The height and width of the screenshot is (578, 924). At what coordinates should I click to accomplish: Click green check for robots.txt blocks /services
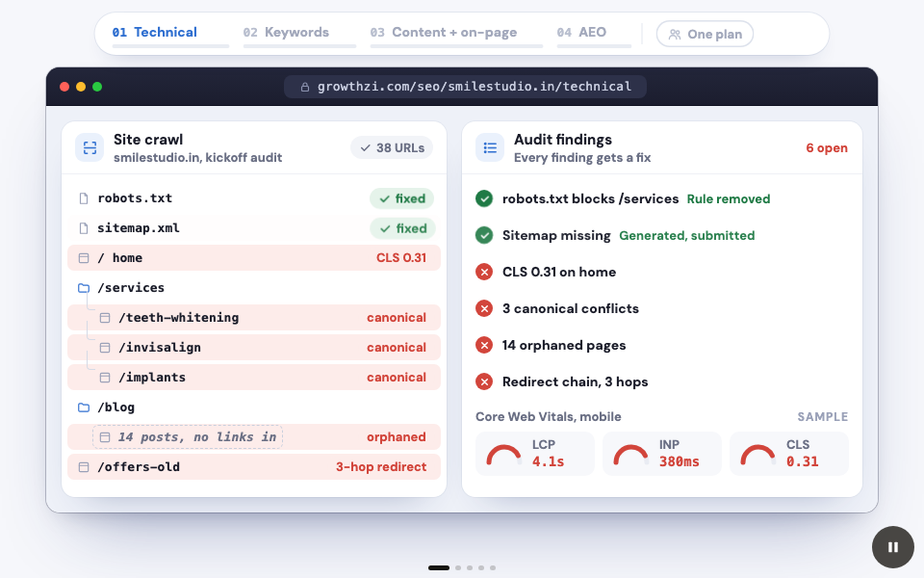point(484,198)
